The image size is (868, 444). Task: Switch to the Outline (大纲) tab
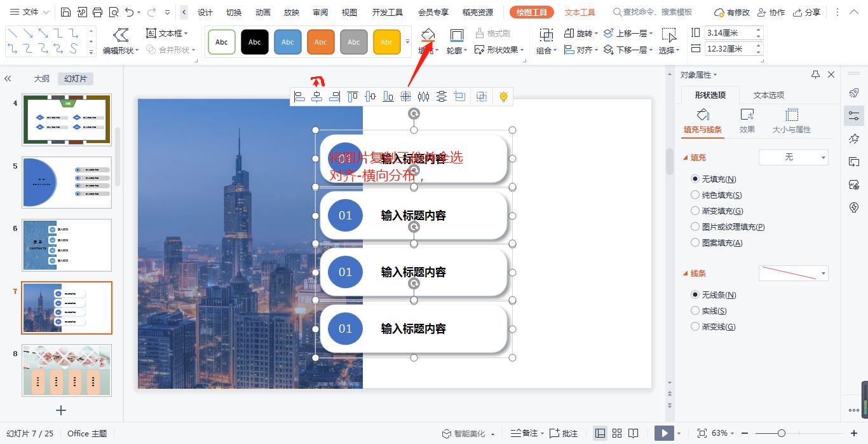(41, 79)
